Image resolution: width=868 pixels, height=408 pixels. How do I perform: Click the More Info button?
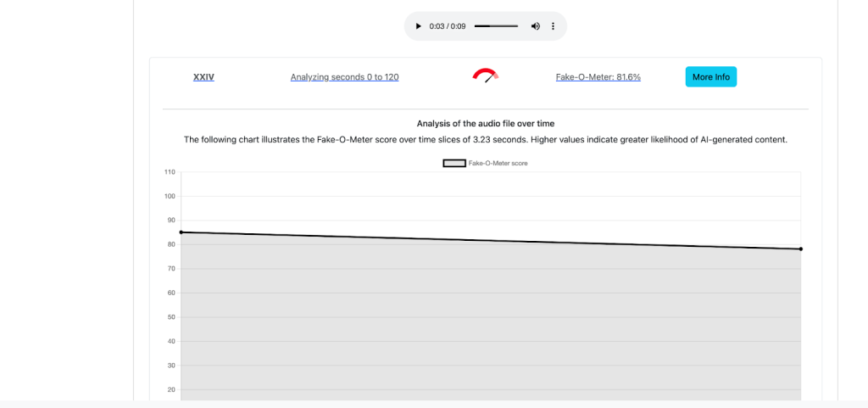710,77
